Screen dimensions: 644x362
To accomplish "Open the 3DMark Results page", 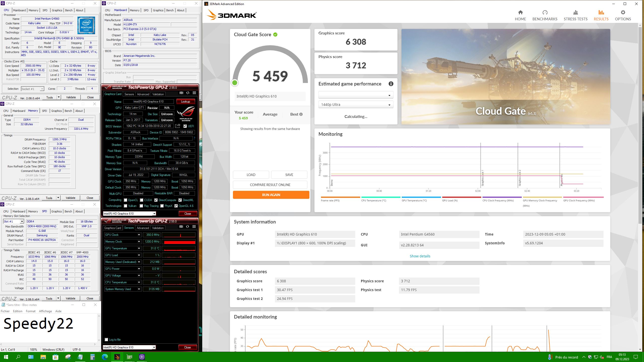I will (601, 15).
